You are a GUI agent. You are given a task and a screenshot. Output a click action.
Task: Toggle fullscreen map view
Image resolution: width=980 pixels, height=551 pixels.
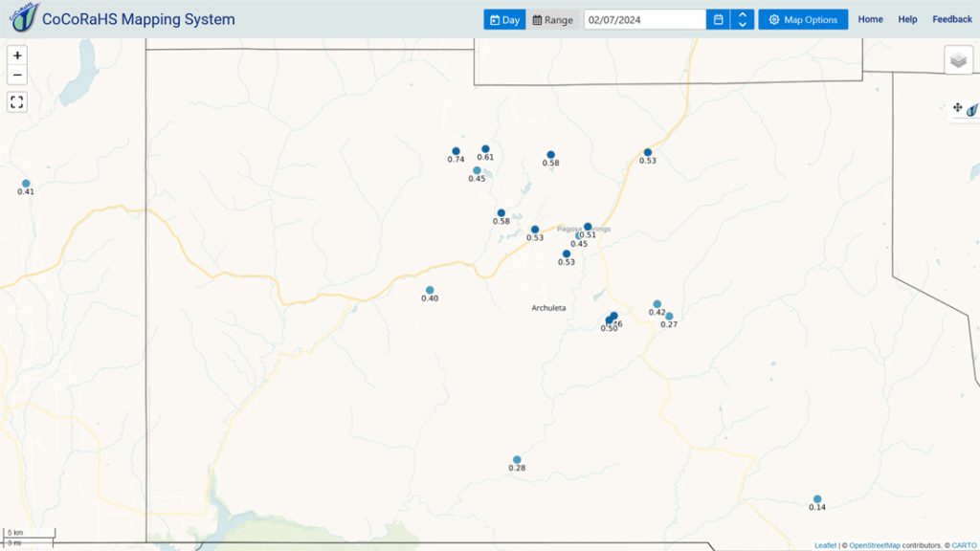click(x=17, y=101)
